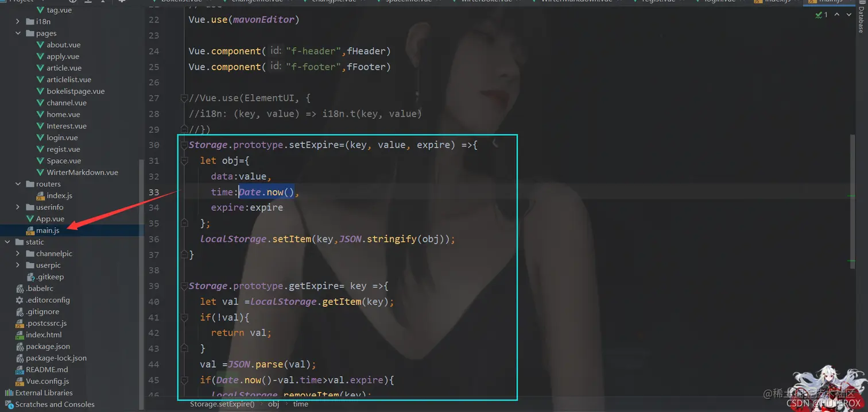Click the .babelrc file icon
Viewport: 868px width, 412px height.
click(x=20, y=288)
